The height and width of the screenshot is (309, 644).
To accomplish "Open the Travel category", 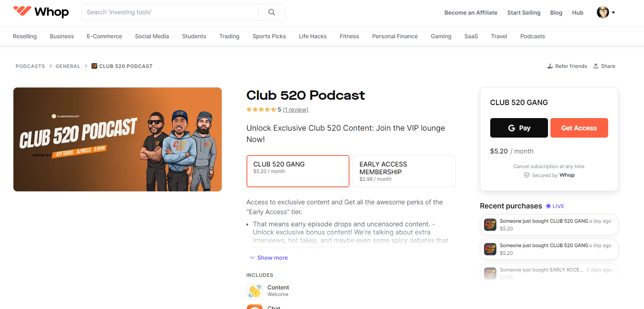I will point(499,36).
